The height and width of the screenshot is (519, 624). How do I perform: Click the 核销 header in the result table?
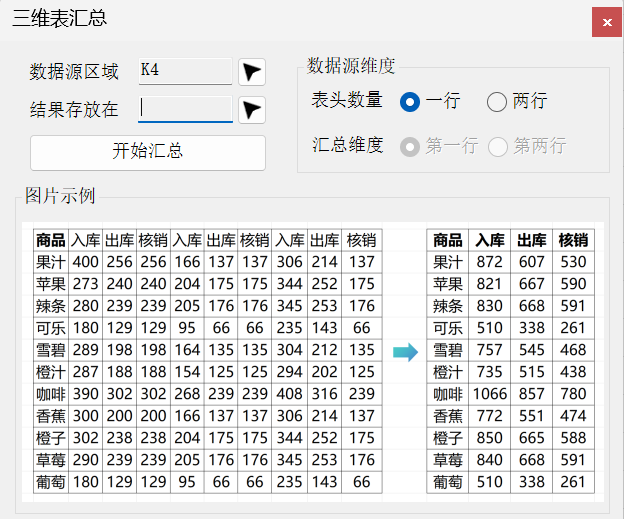click(x=573, y=240)
